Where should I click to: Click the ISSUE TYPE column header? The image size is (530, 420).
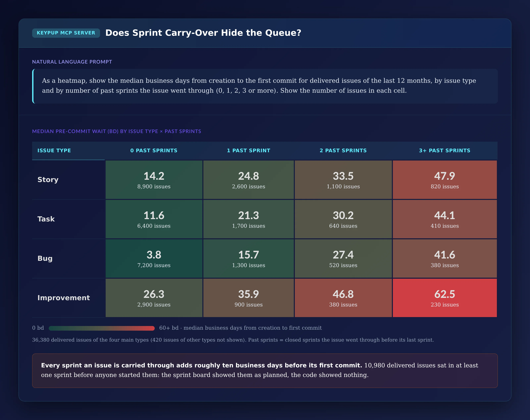point(54,151)
